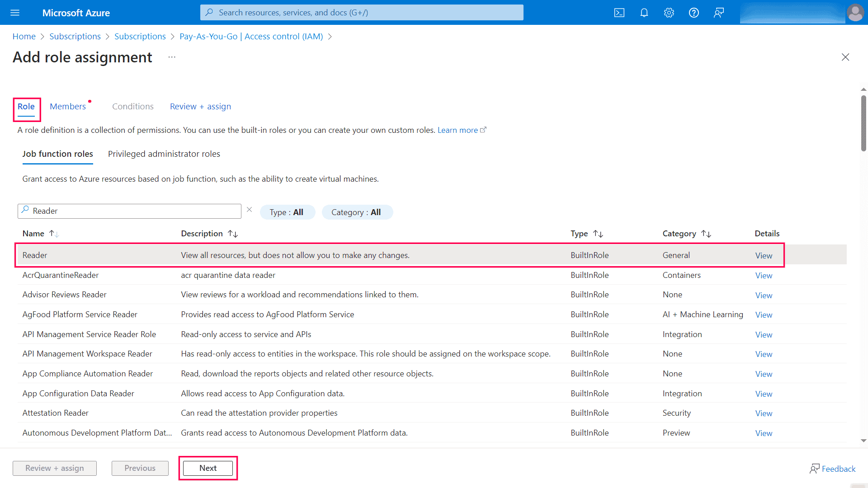Screen dimensions: 868x488
Task: Open the account avatar menu
Action: [855, 12]
